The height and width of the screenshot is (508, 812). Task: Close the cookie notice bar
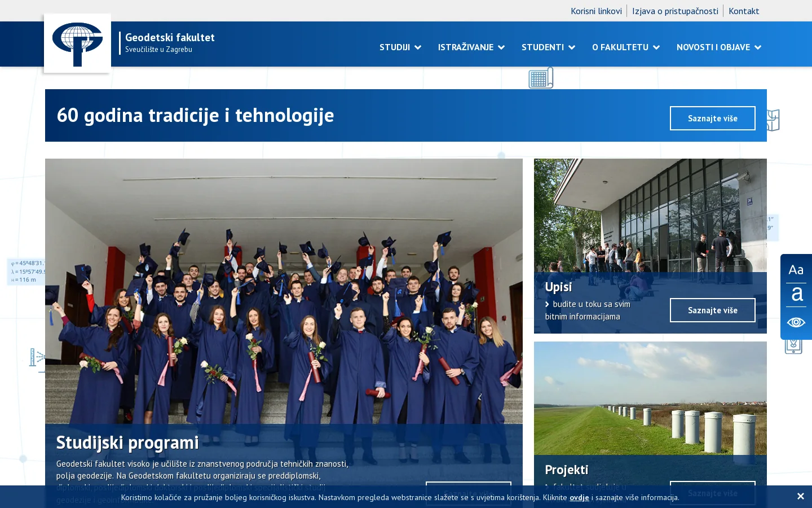800,496
